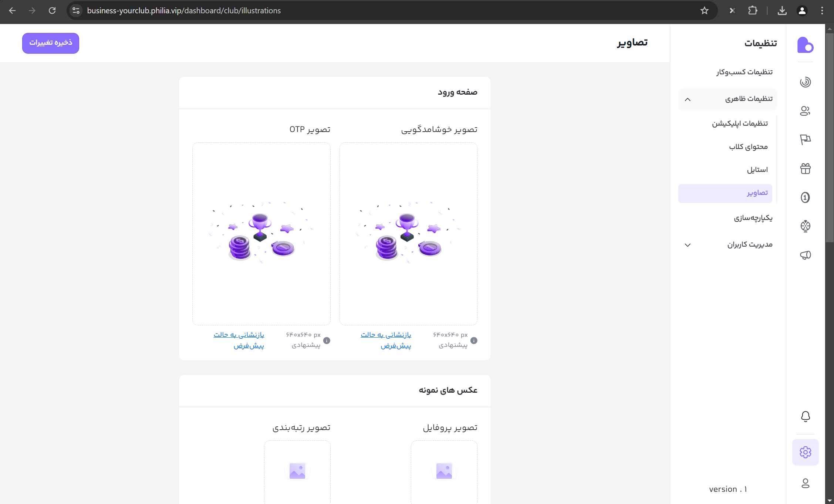Open the profile person icon at bottom
834x504 pixels.
pyautogui.click(x=805, y=483)
